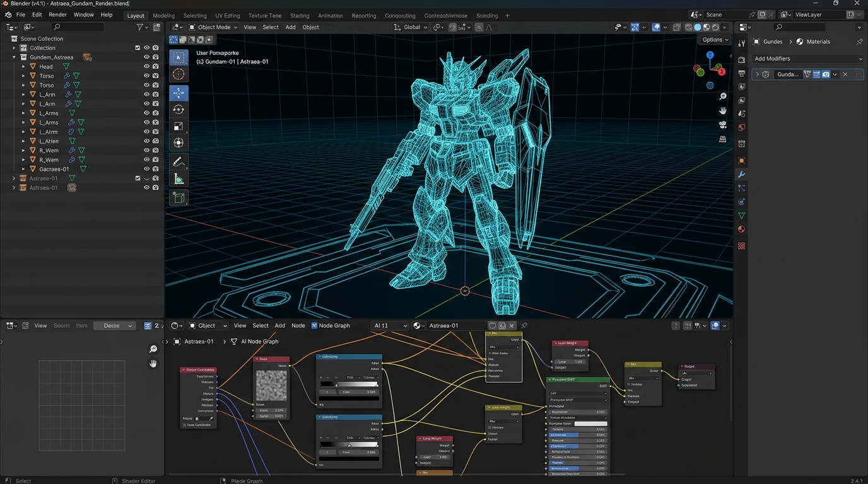
Task: Open the Deron dropdown in the image editor
Action: coord(115,326)
